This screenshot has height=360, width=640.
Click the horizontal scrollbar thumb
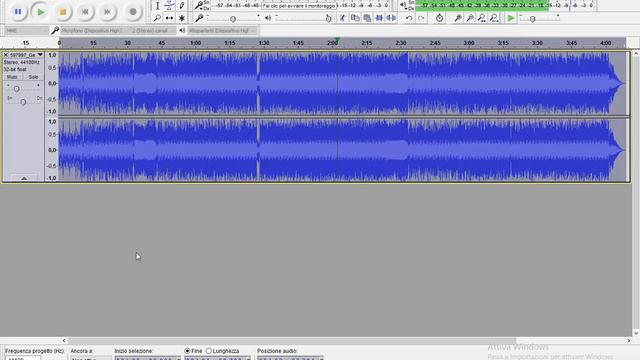pyautogui.click(x=292, y=340)
